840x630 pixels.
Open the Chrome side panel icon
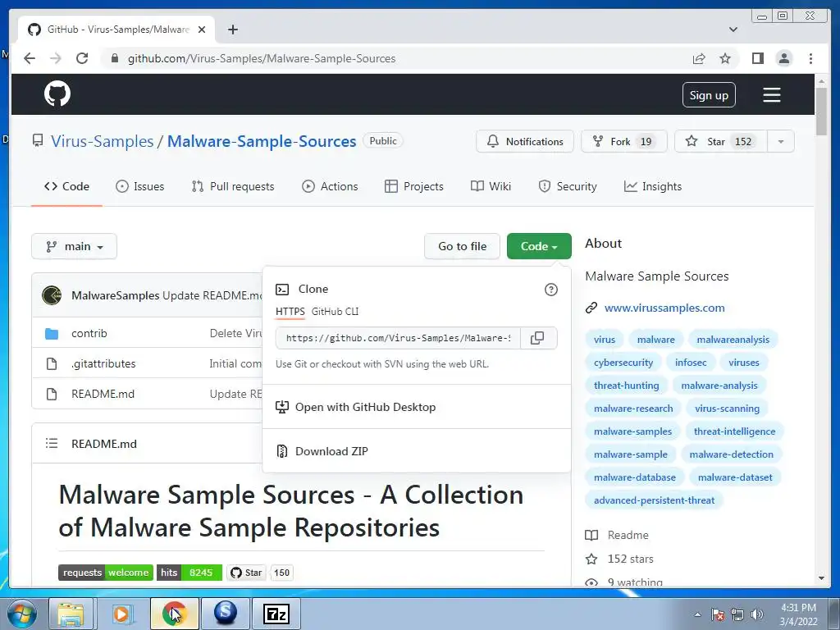(757, 58)
